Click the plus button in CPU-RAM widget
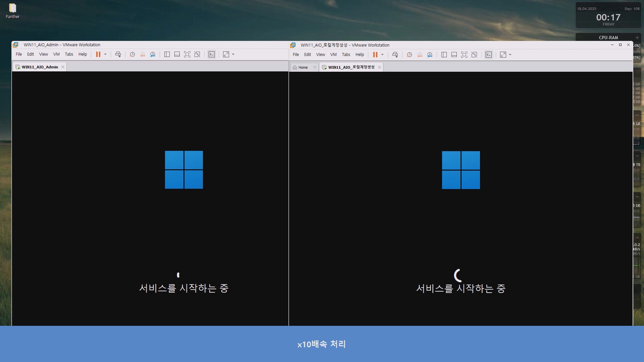 pos(637,38)
